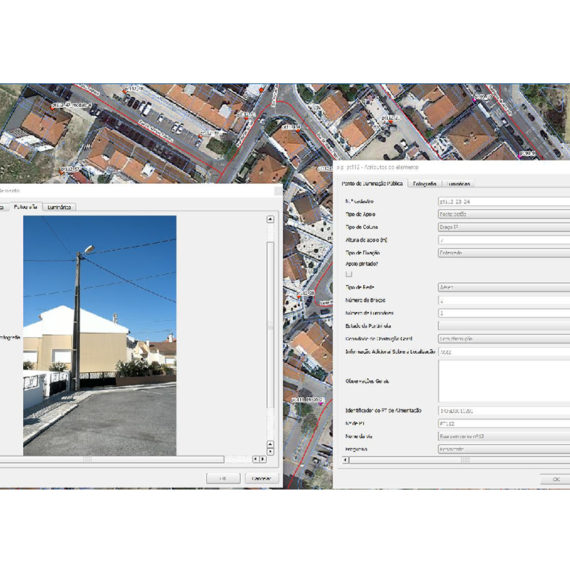Open the Nome da Via dropdown
Viewport: 570px width, 570px height.
point(504,436)
